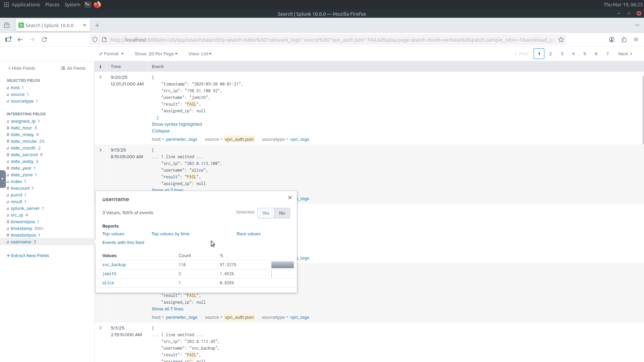Click the Firefox account icon
This screenshot has width=644, height=362.
tap(612, 40)
